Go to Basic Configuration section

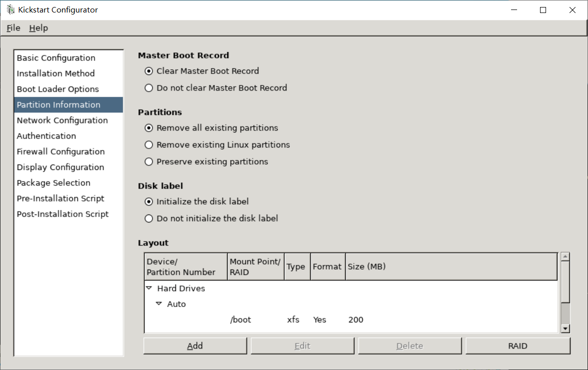pyautogui.click(x=68, y=58)
